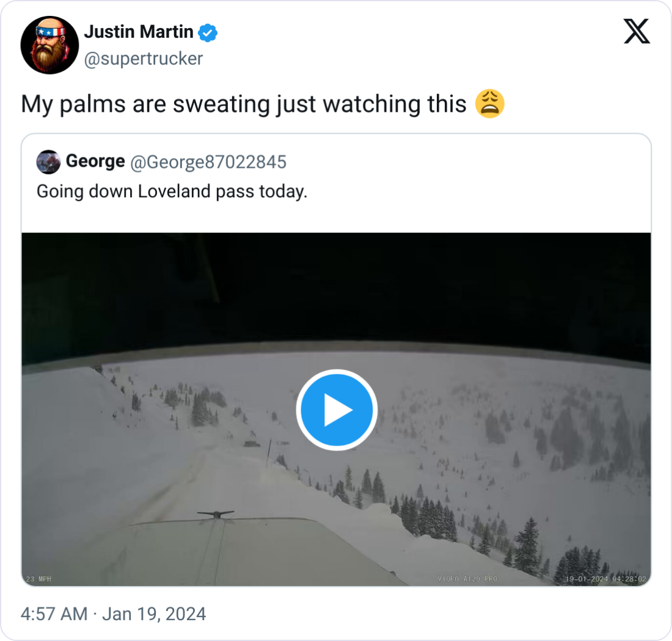Click the blue verified checkmark badge
Image resolution: width=672 pixels, height=641 pixels.
[x=209, y=32]
